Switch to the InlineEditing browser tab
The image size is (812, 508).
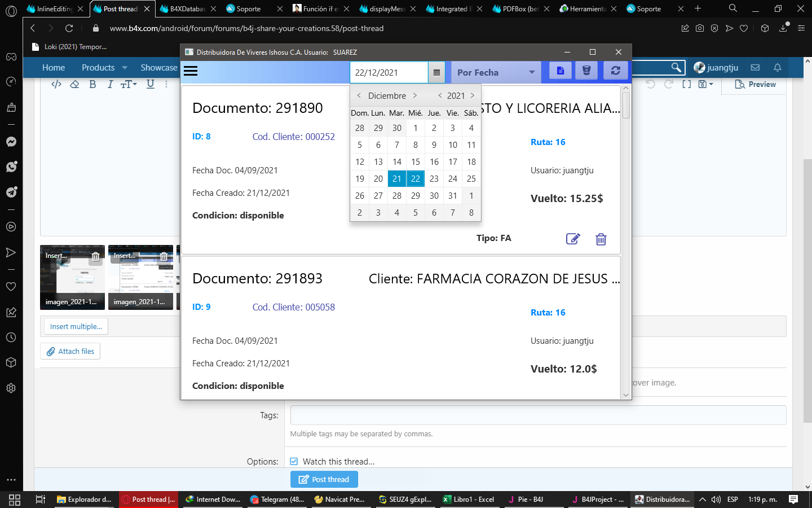pyautogui.click(x=56, y=9)
